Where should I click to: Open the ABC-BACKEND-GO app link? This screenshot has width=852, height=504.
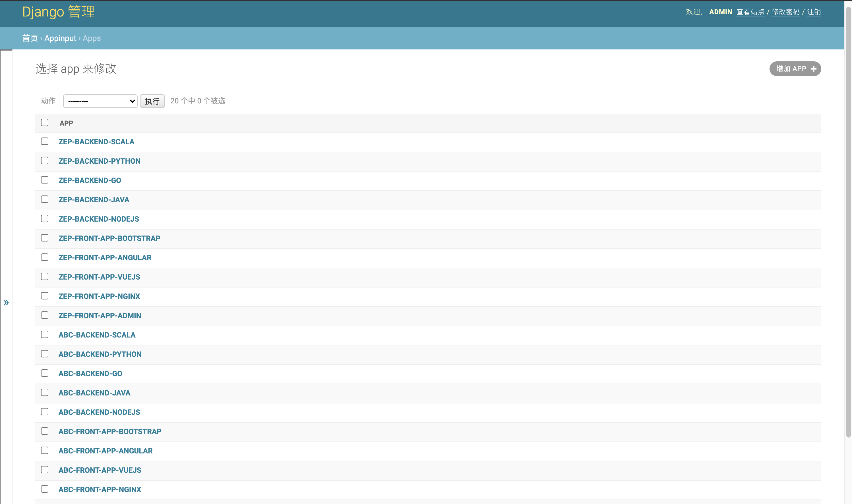point(90,374)
